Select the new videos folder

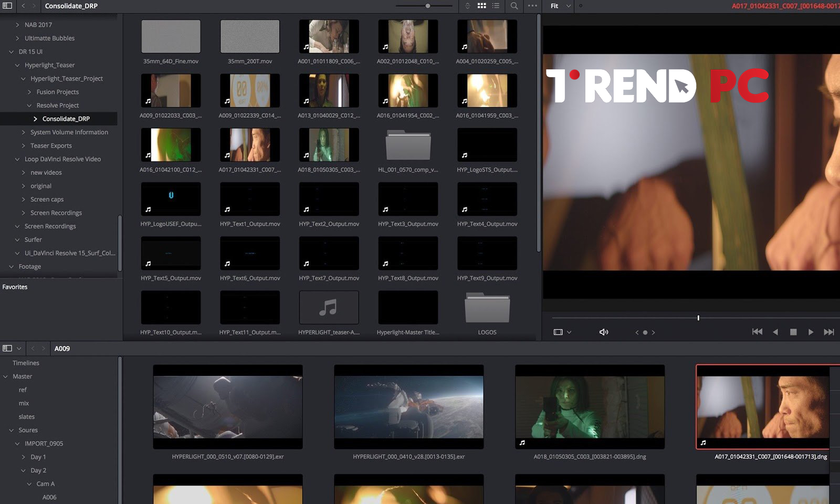(46, 173)
